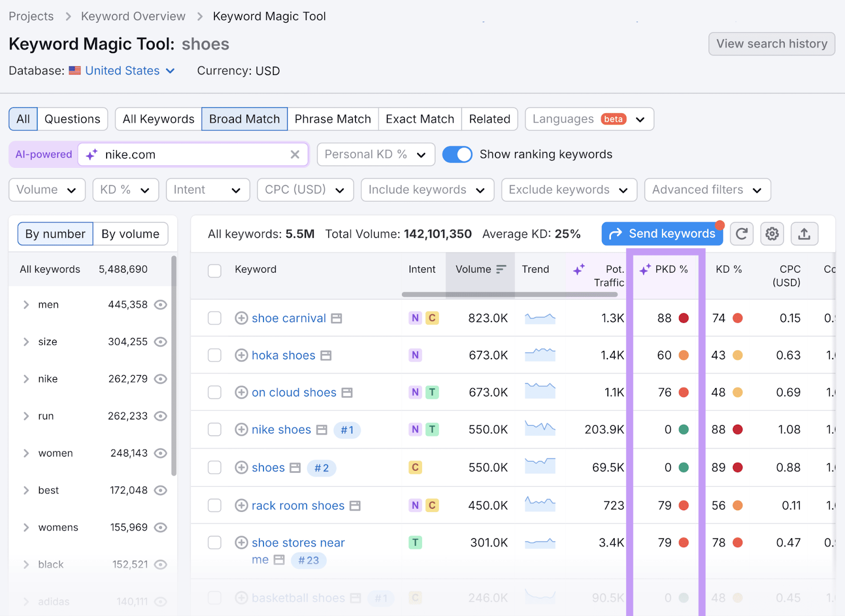Click the plus icon beside shoe carnival
The width and height of the screenshot is (845, 616).
click(241, 318)
